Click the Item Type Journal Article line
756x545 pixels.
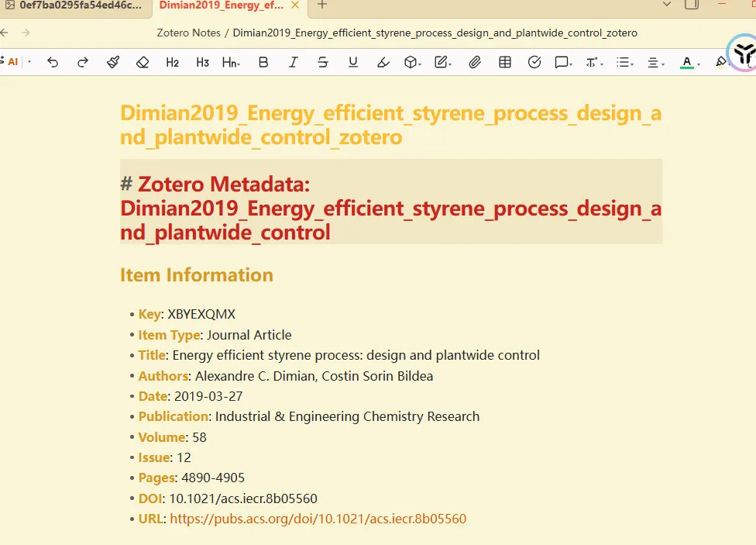coord(215,335)
